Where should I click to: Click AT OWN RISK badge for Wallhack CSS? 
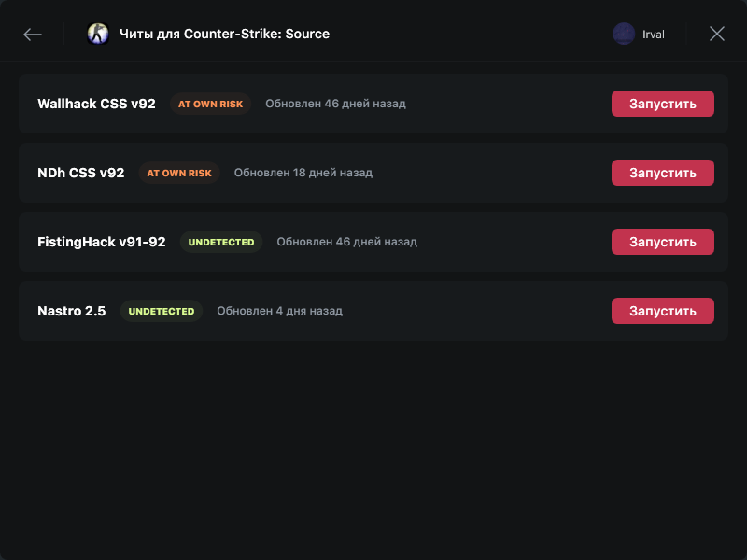pos(211,104)
